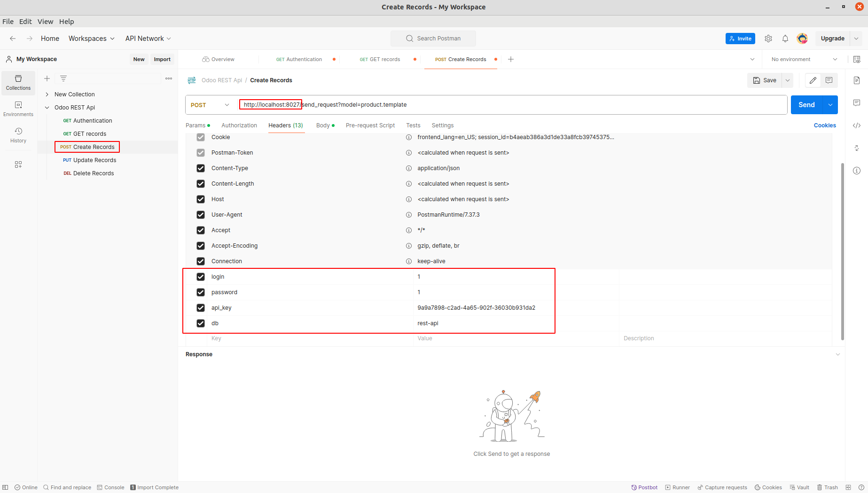The image size is (868, 493).
Task: Expand the New Collection folder
Action: [x=47, y=94]
